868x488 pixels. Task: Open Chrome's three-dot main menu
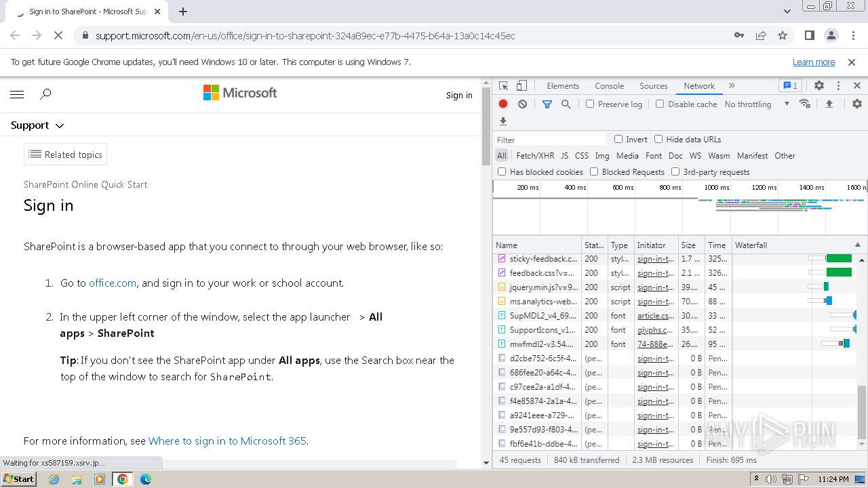pos(853,36)
